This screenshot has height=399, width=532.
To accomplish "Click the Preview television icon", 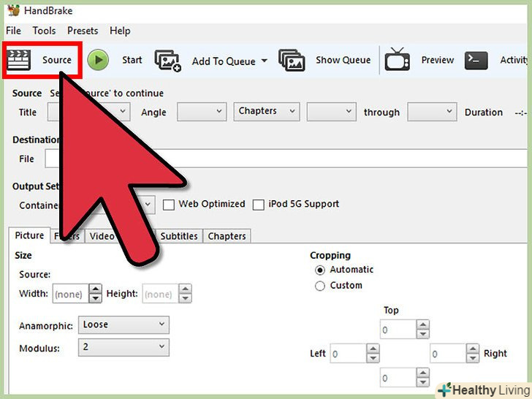I will [x=397, y=59].
